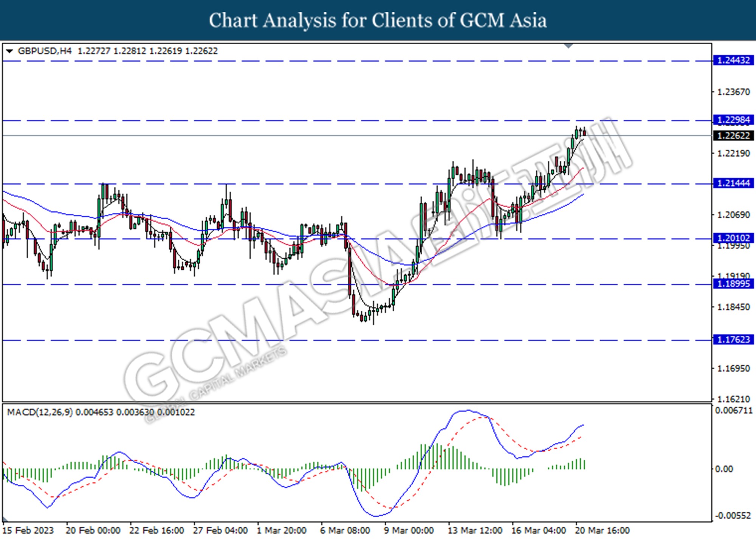Click the 15 Feb 2023 date label
Viewport: 756px width, 540px height.
pyautogui.click(x=28, y=531)
